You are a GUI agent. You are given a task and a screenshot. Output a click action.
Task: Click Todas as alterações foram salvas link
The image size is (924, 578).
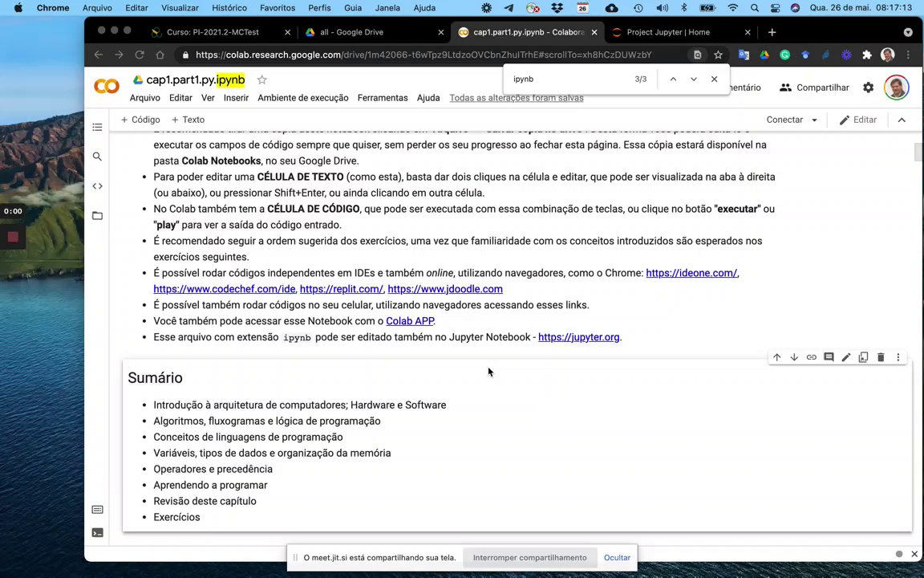517,98
